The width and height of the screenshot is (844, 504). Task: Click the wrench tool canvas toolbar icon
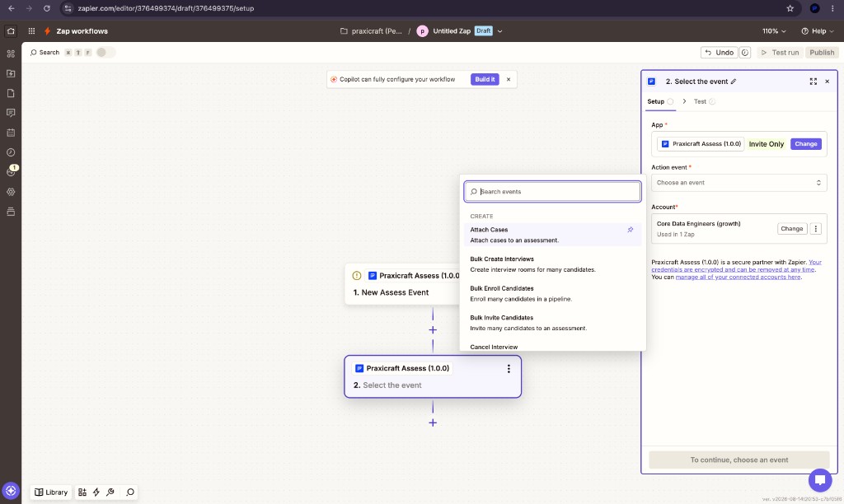tap(110, 492)
